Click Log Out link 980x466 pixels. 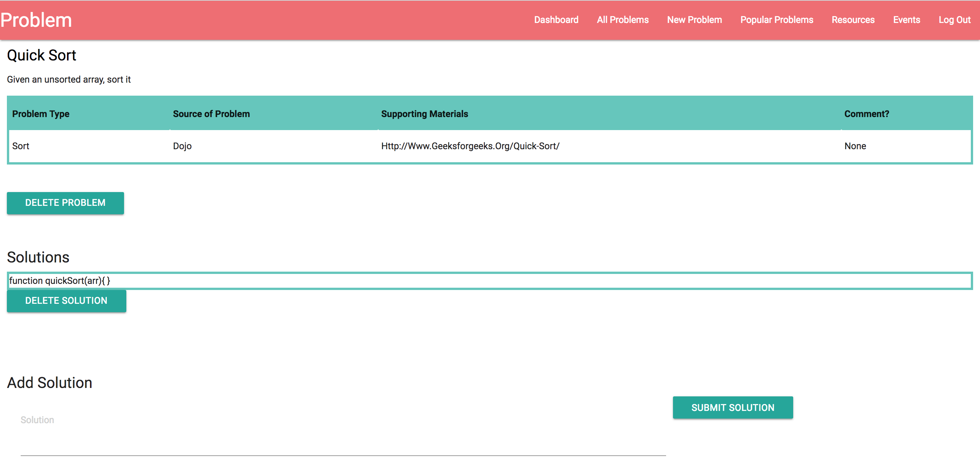(954, 20)
